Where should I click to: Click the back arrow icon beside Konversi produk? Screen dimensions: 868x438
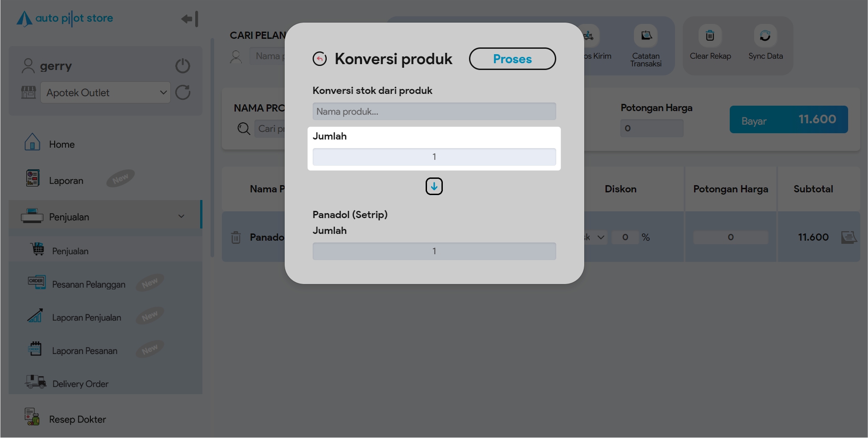pyautogui.click(x=319, y=59)
